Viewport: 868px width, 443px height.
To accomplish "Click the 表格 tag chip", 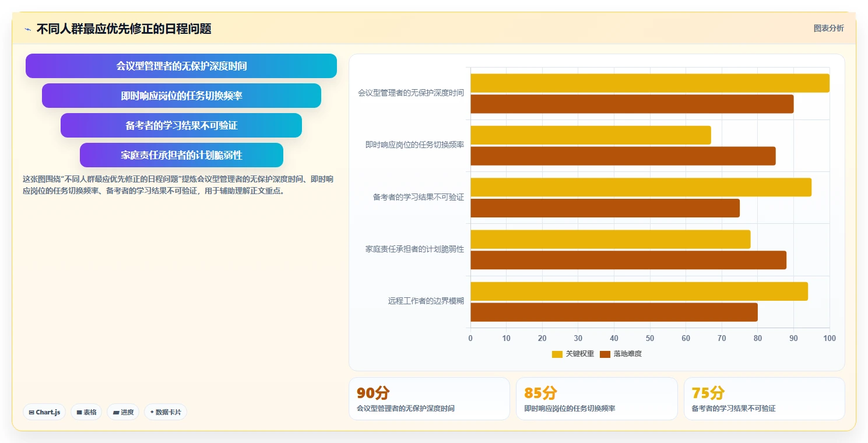I will point(86,412).
